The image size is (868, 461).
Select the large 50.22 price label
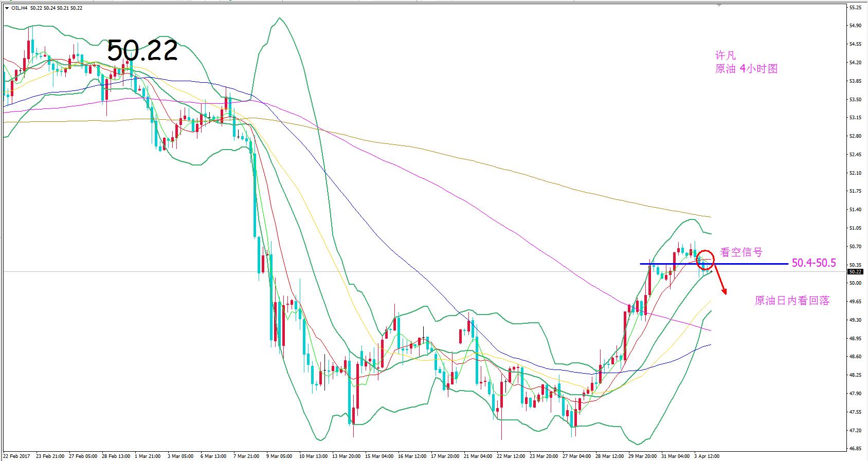click(x=142, y=50)
